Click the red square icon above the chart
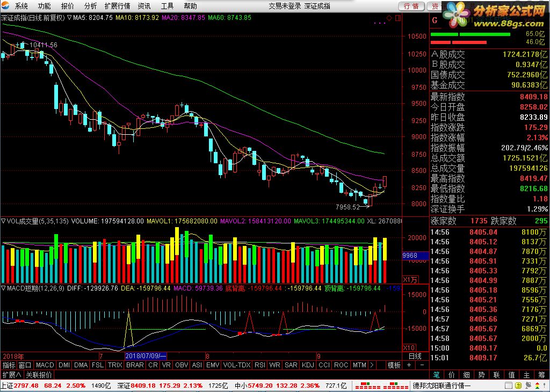550x392 pixels. tap(397, 18)
